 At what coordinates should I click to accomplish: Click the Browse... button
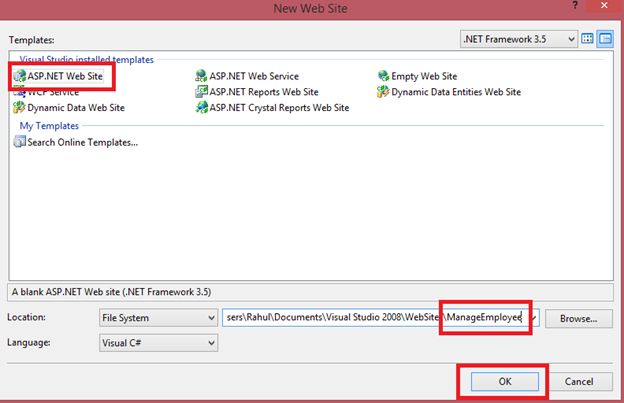579,318
